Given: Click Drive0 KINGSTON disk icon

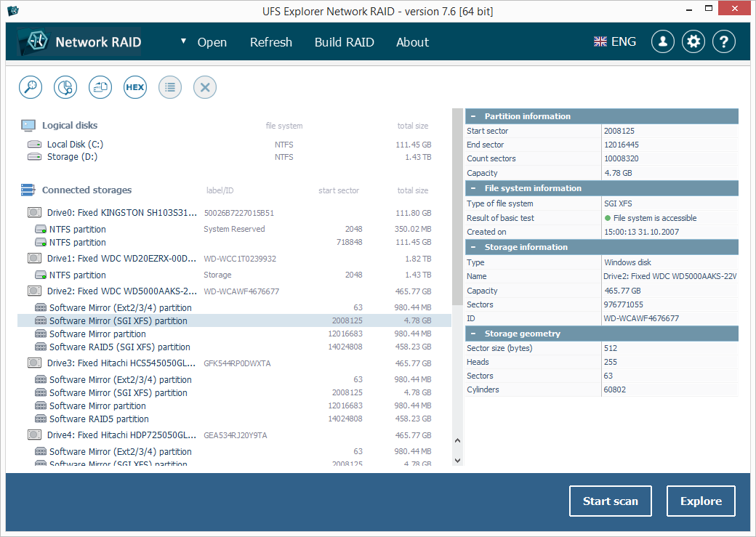Looking at the screenshot, I should tap(34, 213).
